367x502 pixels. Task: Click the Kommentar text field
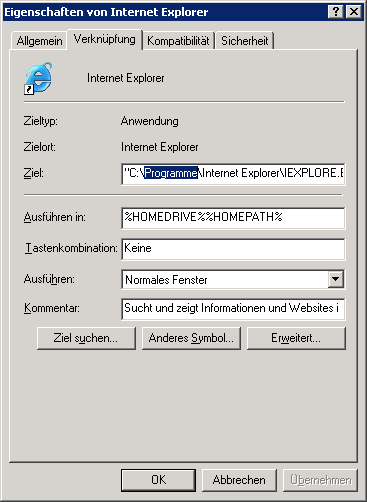tap(233, 309)
